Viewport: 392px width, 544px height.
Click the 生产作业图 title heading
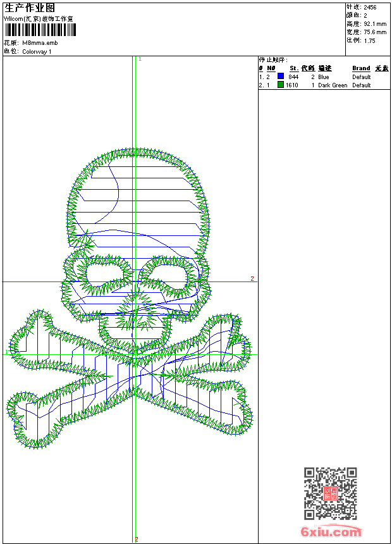point(30,8)
